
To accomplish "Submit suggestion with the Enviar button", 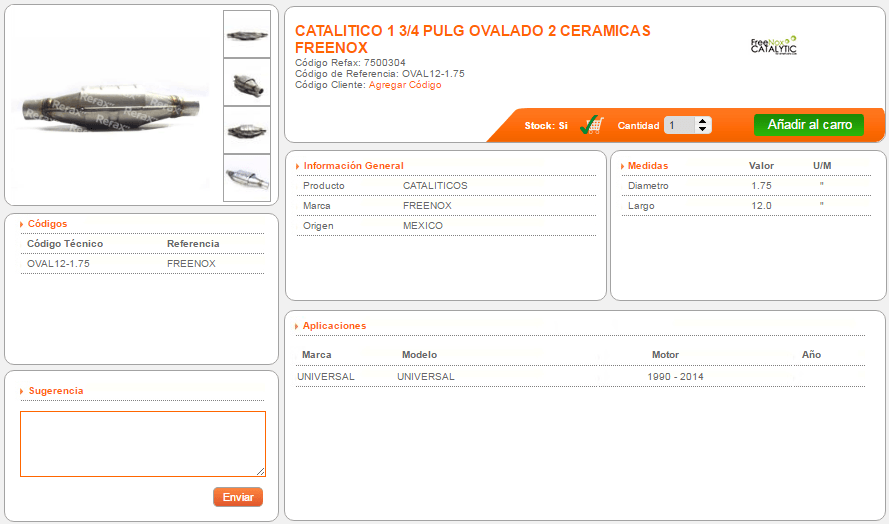I will [x=238, y=497].
